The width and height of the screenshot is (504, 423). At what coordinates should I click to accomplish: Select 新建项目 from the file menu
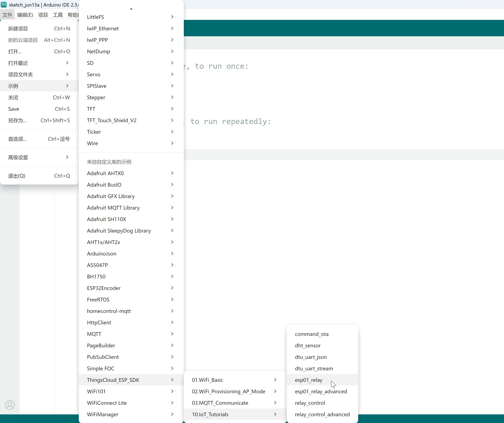click(39, 29)
